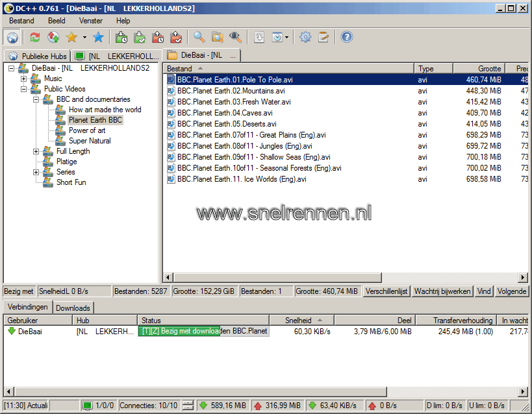The height and width of the screenshot is (414, 532).
Task: Open the Download Queue toolbar icon
Action: pos(121,37)
